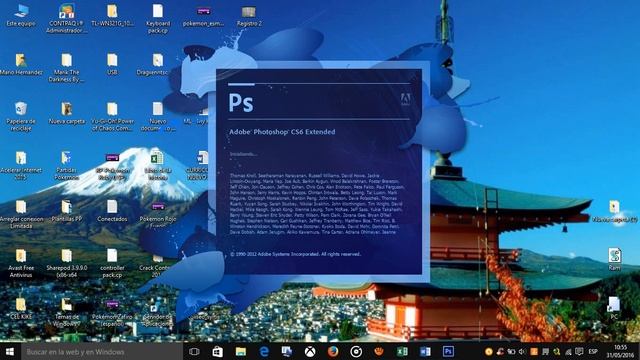640x360 pixels.
Task: Open File Explorer from taskbar
Action: pyautogui.click(x=240, y=351)
